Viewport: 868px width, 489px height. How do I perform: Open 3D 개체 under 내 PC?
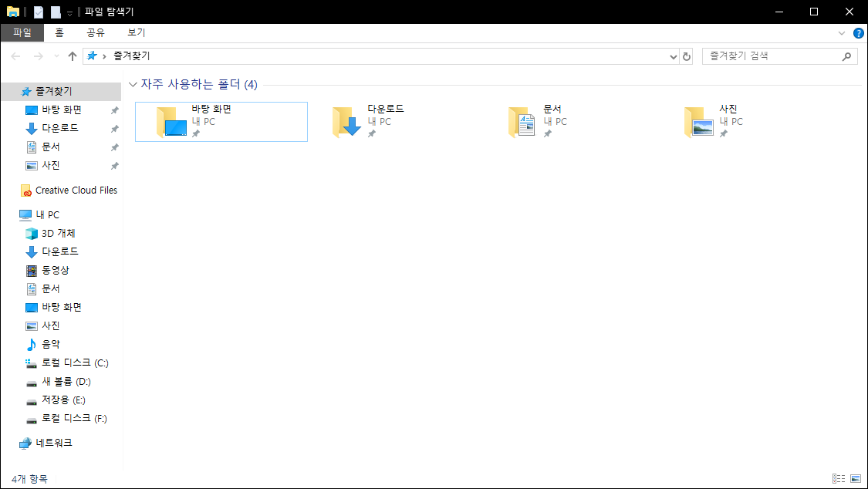coord(58,234)
